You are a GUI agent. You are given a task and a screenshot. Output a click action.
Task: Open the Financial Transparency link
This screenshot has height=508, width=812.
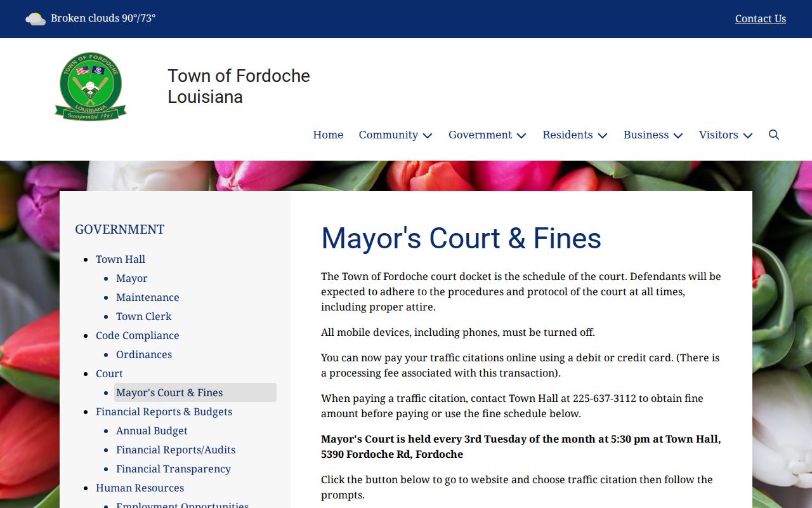[173, 469]
